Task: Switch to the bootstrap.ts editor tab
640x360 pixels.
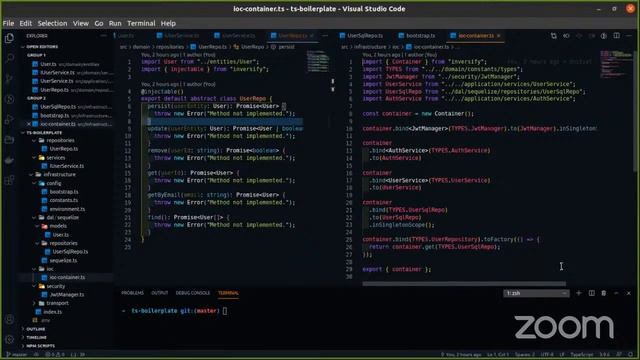Action: 417,36
